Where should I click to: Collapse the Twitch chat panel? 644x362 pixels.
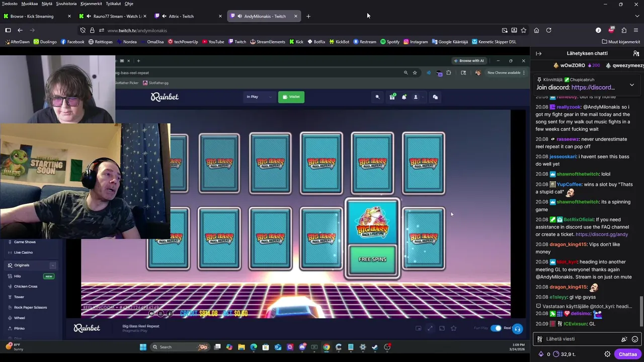pyautogui.click(x=538, y=53)
